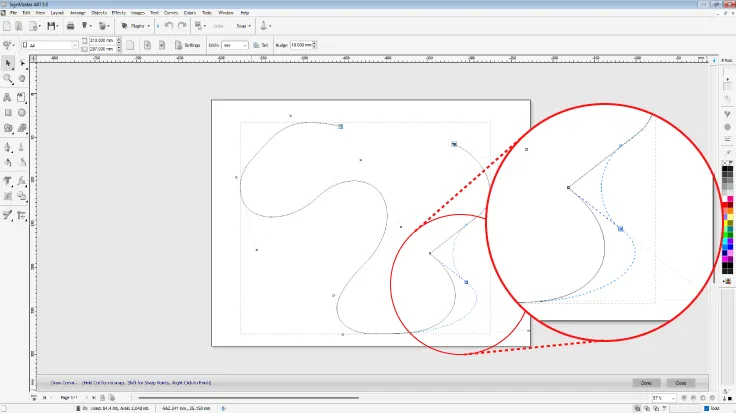736x413 pixels.
Task: Click the Print icon
Action: pyautogui.click(x=70, y=26)
